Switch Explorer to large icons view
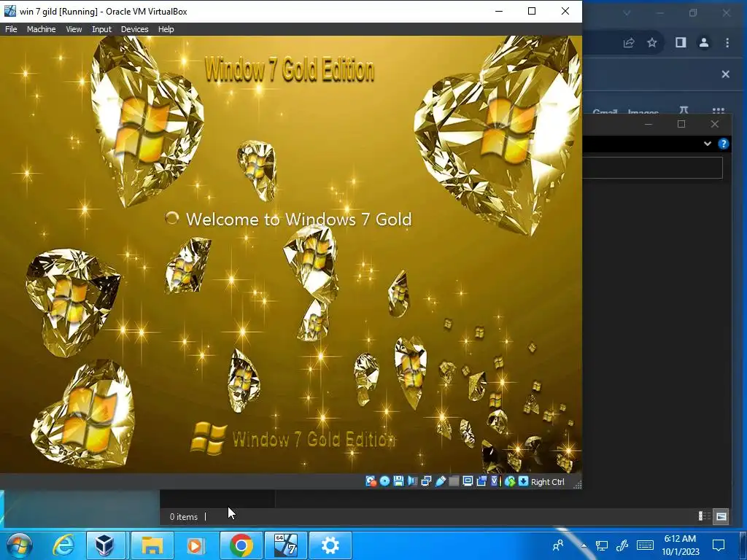The image size is (747, 560). [x=721, y=516]
